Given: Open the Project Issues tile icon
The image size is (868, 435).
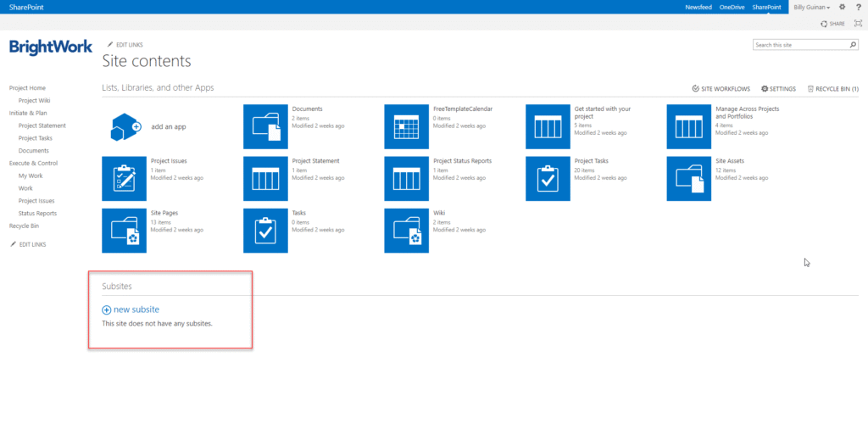Looking at the screenshot, I should click(x=125, y=178).
